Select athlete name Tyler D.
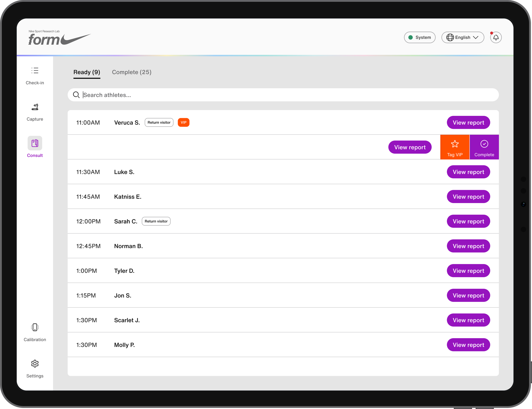The width and height of the screenshot is (532, 409). pyautogui.click(x=124, y=271)
